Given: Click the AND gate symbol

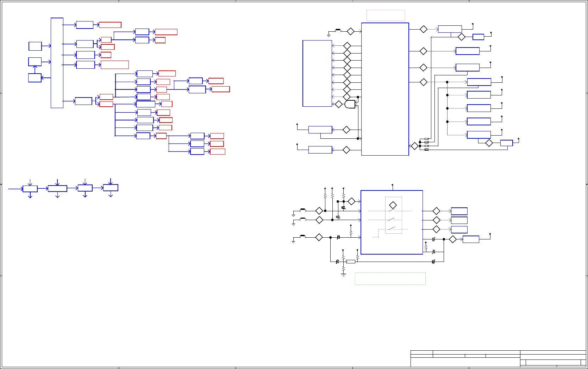Looking at the screenshot, I should click(x=350, y=104).
